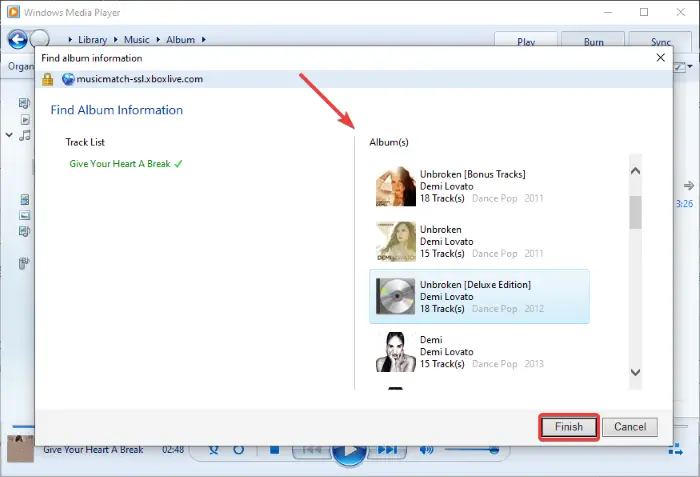This screenshot has width=700, height=477.
Task: Click the Stop playback button
Action: point(275,449)
